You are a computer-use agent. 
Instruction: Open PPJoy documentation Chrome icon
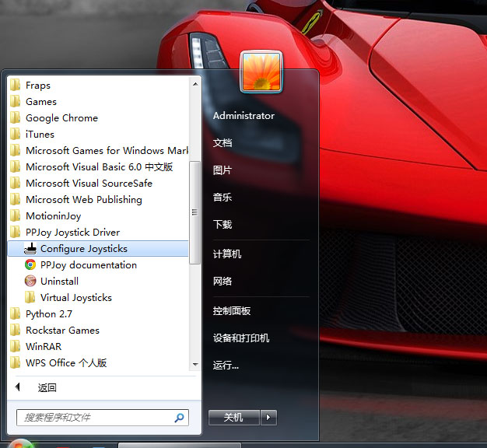[30, 265]
